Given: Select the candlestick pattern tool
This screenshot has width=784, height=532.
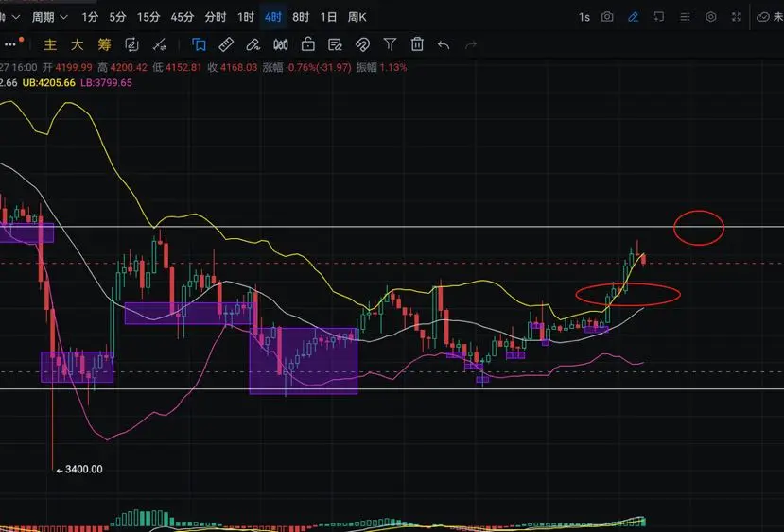Looking at the screenshot, I should (x=281, y=45).
